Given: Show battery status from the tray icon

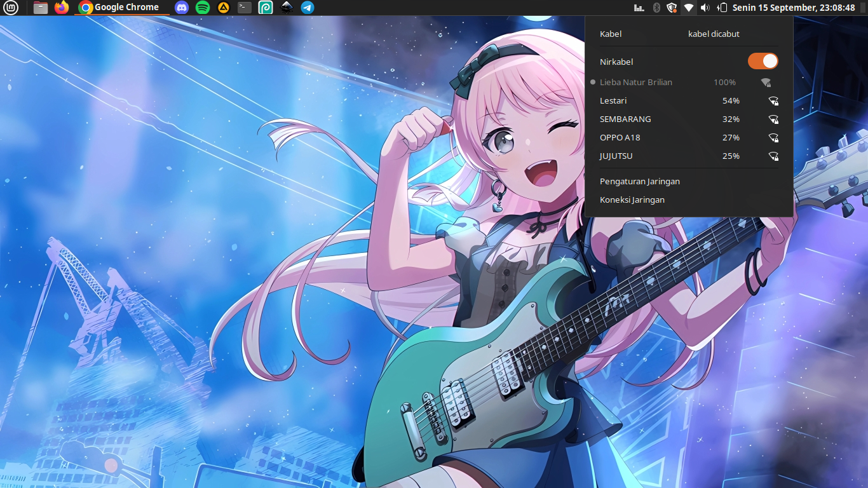Looking at the screenshot, I should click(722, 8).
